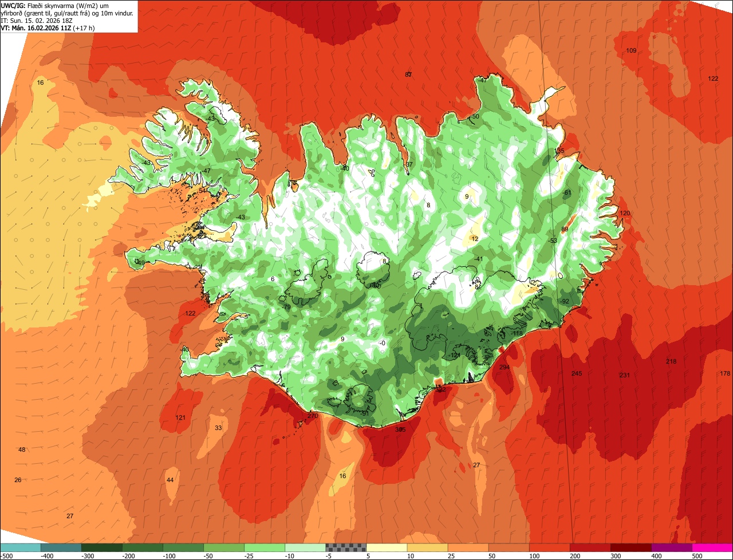The width and height of the screenshot is (733, 560).
Task: Click the map value '79'
Action: click(287, 308)
